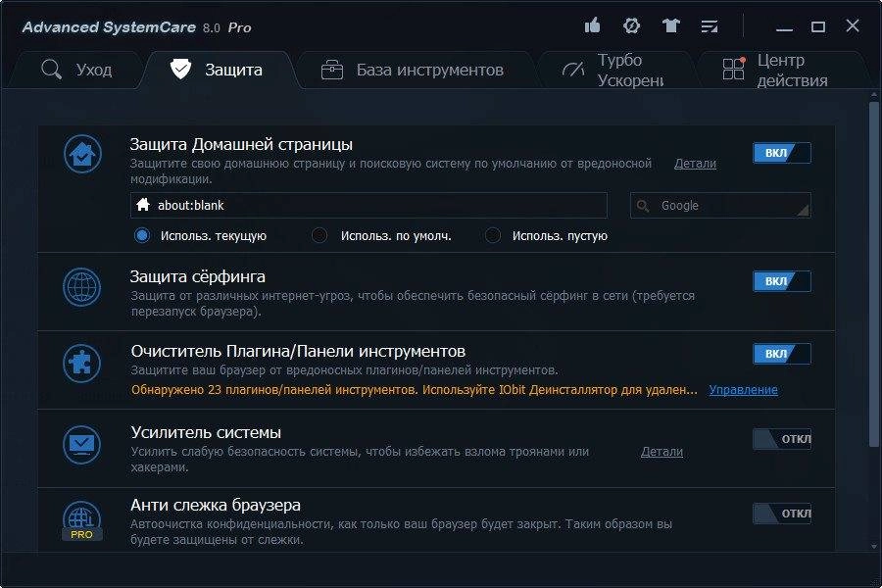Select Использ. пустую radio button
882x588 pixels.
pos(493,235)
